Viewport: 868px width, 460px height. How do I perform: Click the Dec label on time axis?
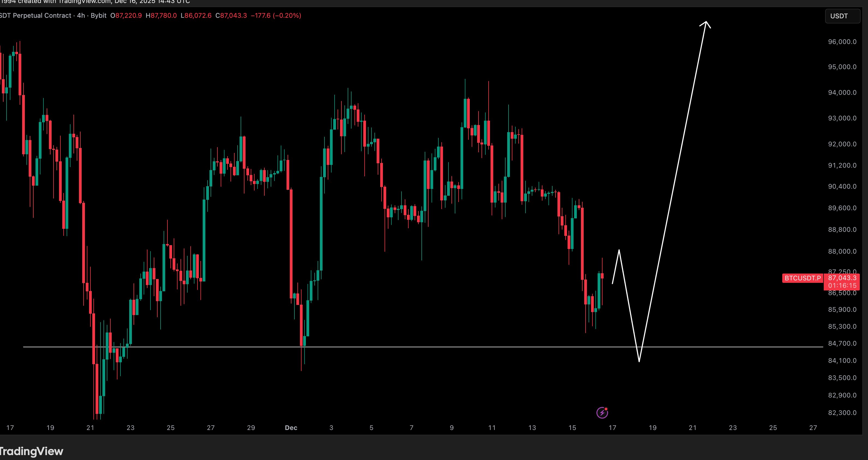[291, 428]
